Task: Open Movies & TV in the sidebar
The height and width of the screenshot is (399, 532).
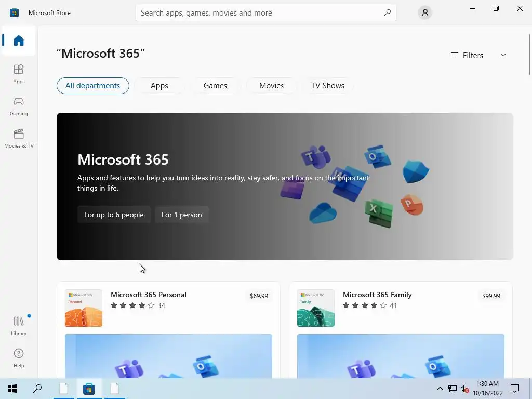Action: 19,138
